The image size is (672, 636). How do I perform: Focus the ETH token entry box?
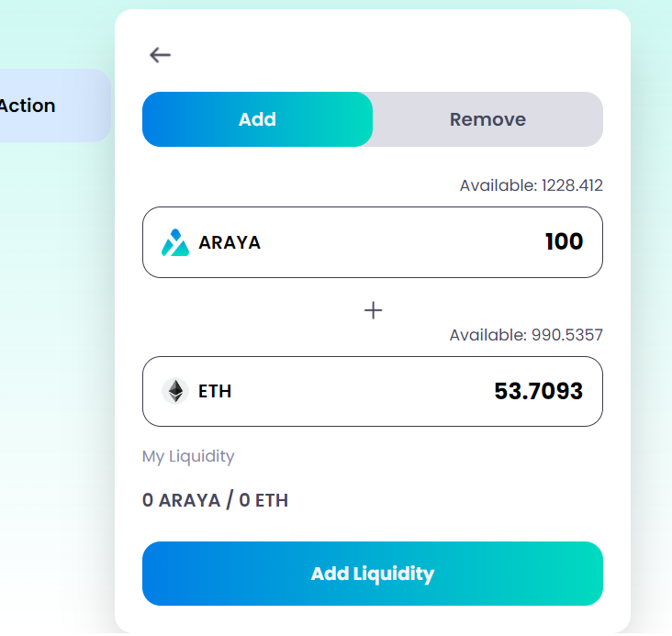(367, 391)
